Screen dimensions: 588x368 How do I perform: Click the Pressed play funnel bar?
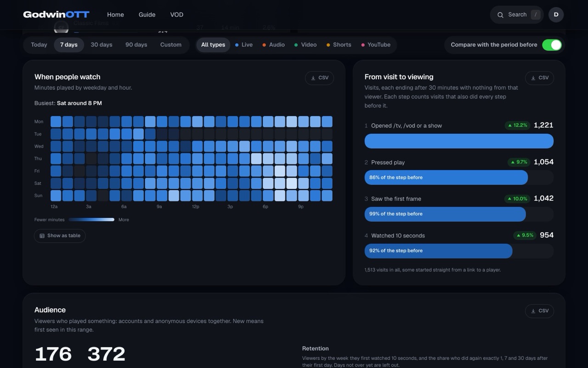point(446,178)
